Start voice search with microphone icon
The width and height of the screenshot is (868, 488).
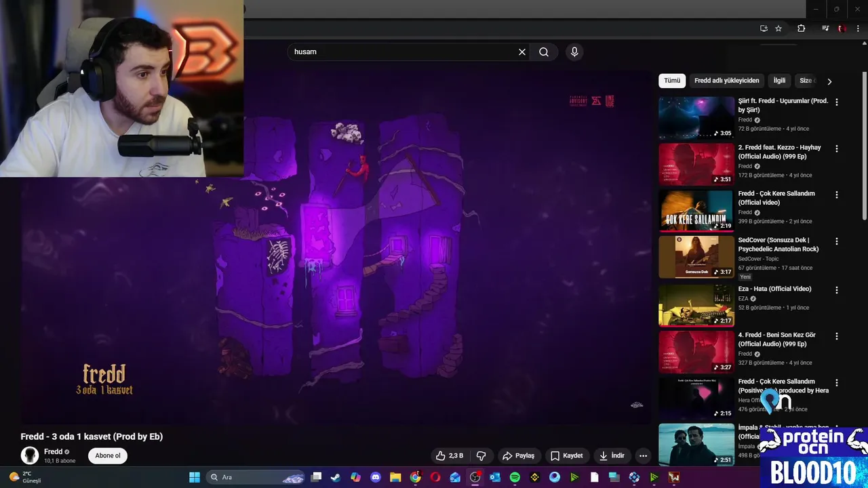(574, 52)
